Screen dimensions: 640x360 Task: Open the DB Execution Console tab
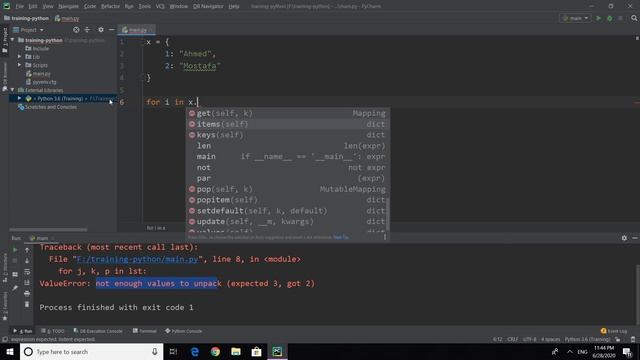98,331
